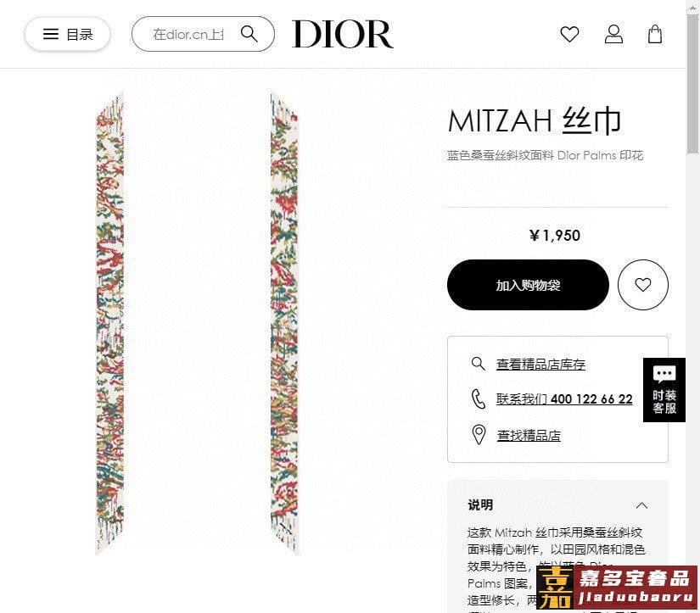Open the 时装客服 chat widget
This screenshot has height=613, width=700.
click(664, 390)
